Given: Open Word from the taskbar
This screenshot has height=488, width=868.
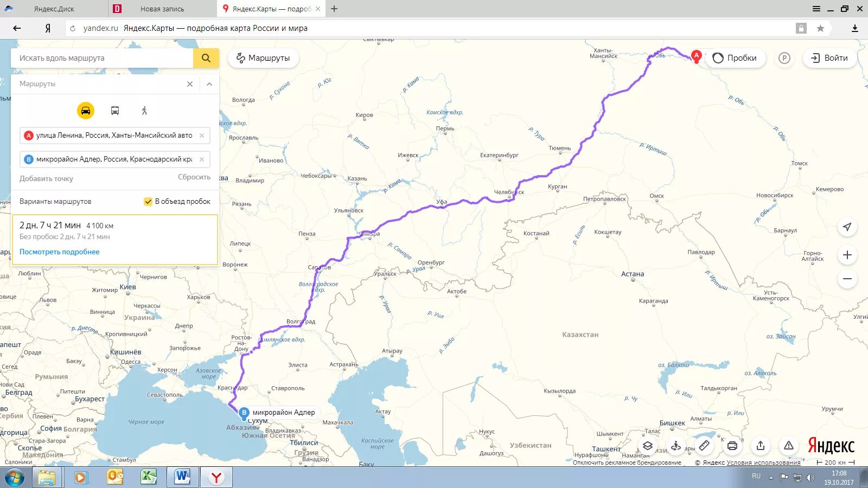Looking at the screenshot, I should [x=183, y=478].
